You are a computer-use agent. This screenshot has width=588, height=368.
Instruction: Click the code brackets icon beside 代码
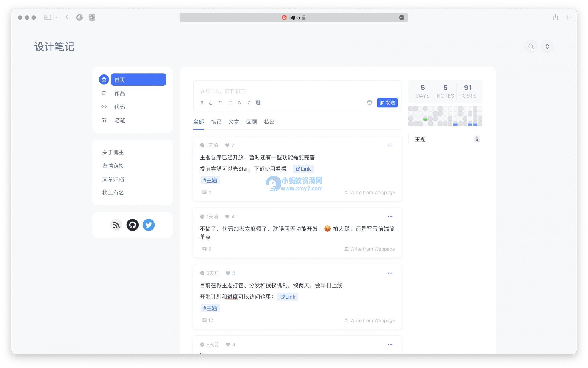[x=104, y=106]
